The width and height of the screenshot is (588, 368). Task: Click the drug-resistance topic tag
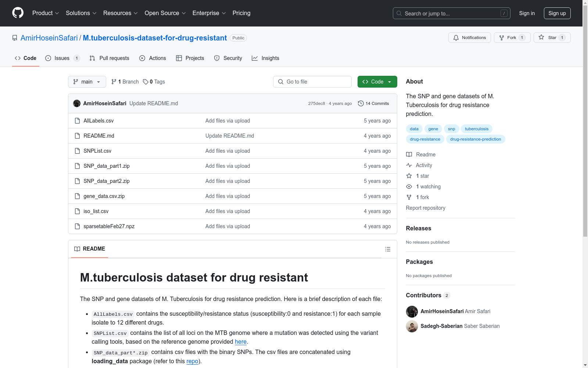[425, 139]
